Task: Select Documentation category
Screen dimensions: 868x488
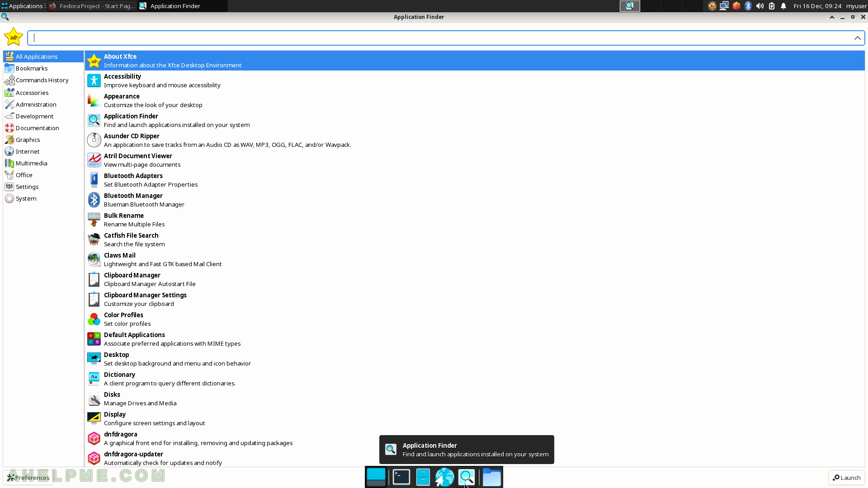Action: [x=43, y=128]
